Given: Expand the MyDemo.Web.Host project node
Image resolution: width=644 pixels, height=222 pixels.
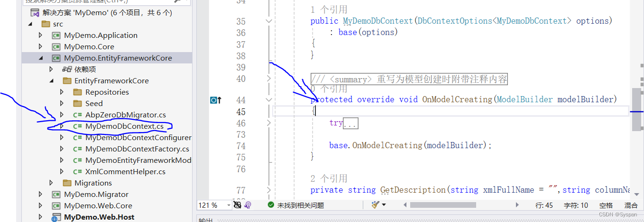Looking at the screenshot, I should (40, 217).
